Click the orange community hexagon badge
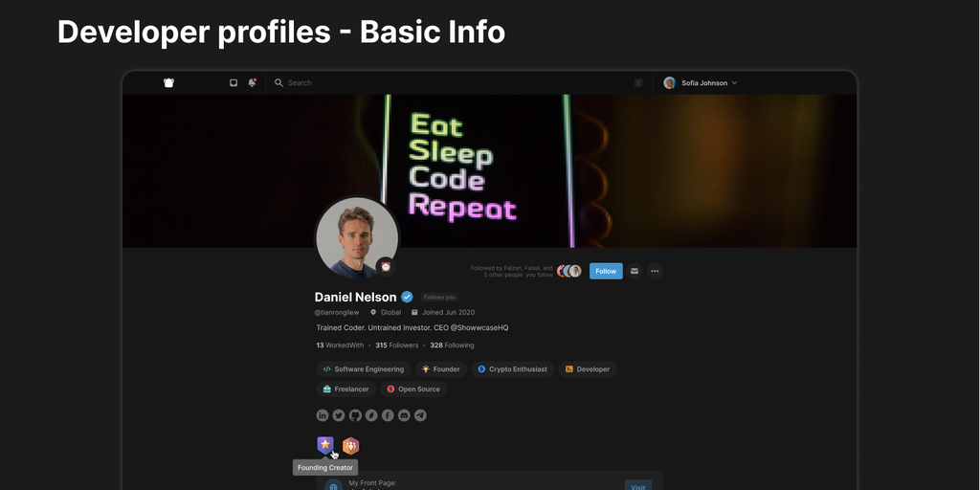 (350, 446)
